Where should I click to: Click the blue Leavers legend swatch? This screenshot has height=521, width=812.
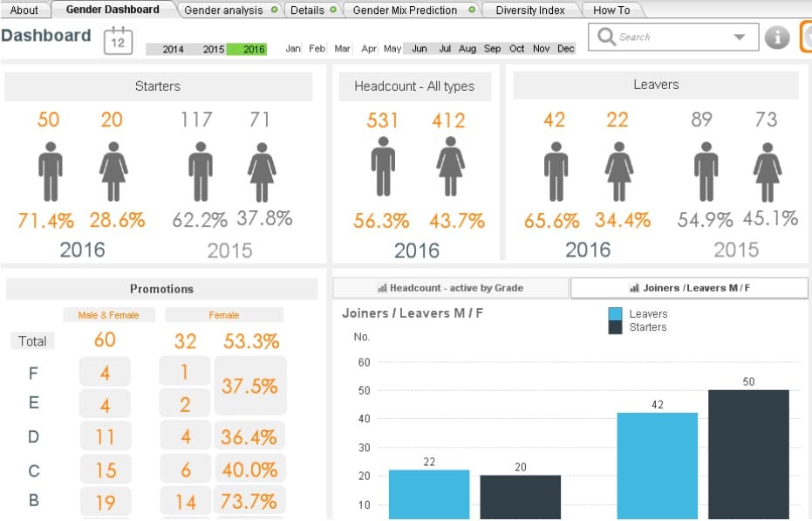tap(615, 314)
